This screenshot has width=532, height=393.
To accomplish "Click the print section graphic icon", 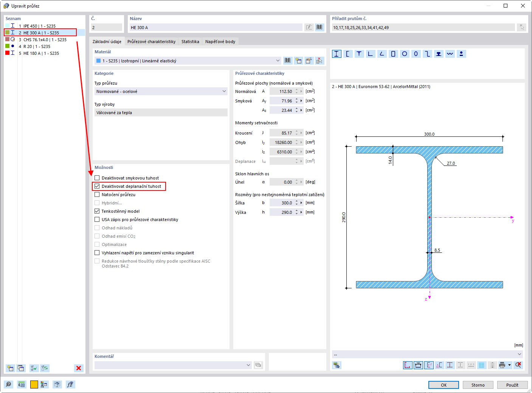I will tap(502, 365).
